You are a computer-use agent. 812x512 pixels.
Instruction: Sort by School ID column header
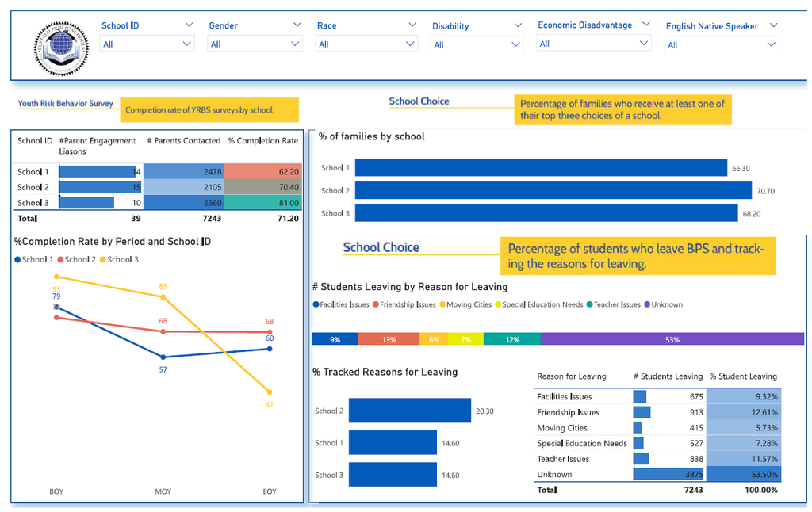[x=35, y=140]
